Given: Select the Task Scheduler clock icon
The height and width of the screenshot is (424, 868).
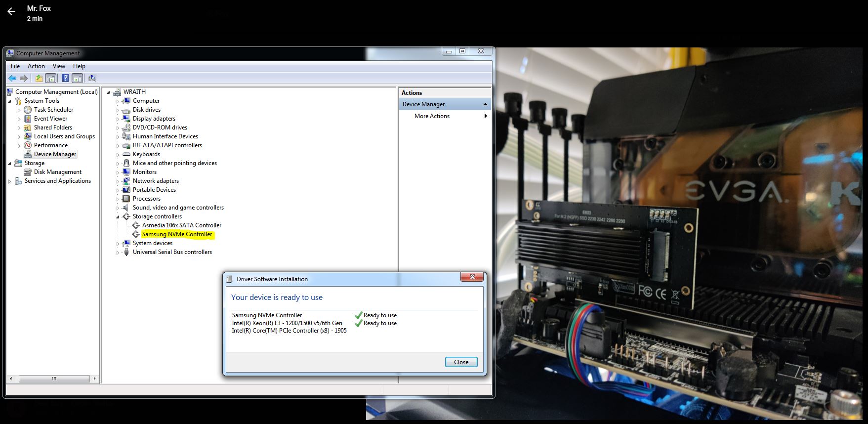Looking at the screenshot, I should [x=28, y=110].
